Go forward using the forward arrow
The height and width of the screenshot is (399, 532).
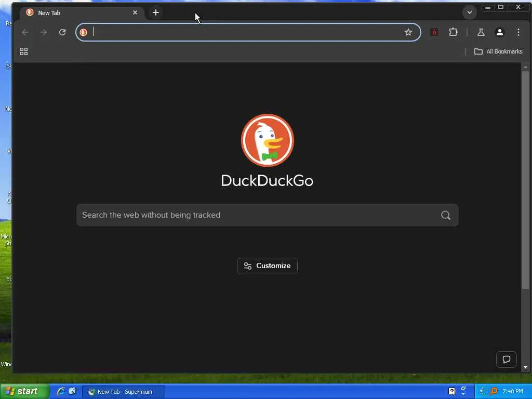44,32
